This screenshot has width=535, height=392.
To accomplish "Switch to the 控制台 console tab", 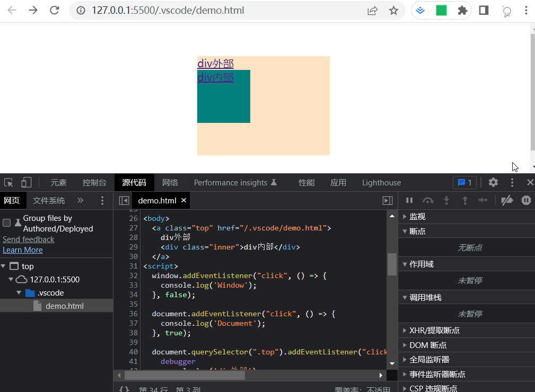I will pyautogui.click(x=94, y=183).
